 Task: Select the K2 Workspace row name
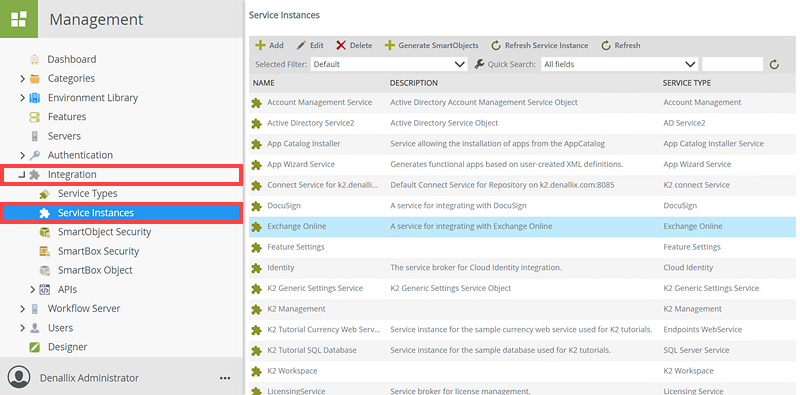[292, 371]
